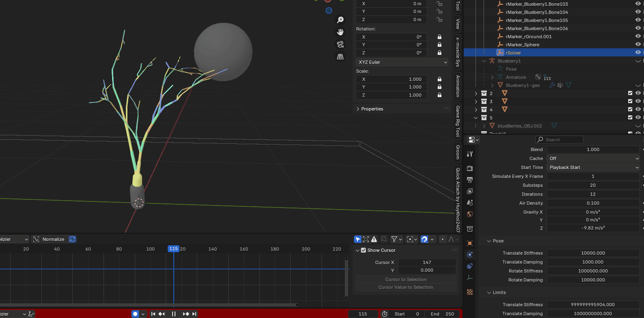Collapse the Blueberry1 tree item
Viewport: 644px width, 318px height.
click(484, 61)
